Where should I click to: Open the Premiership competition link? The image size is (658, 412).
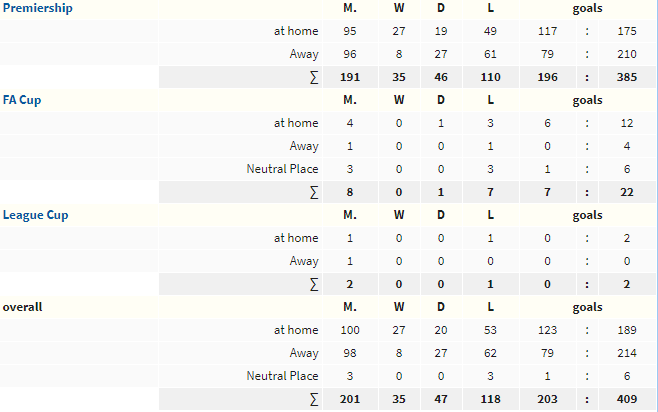pyautogui.click(x=37, y=8)
